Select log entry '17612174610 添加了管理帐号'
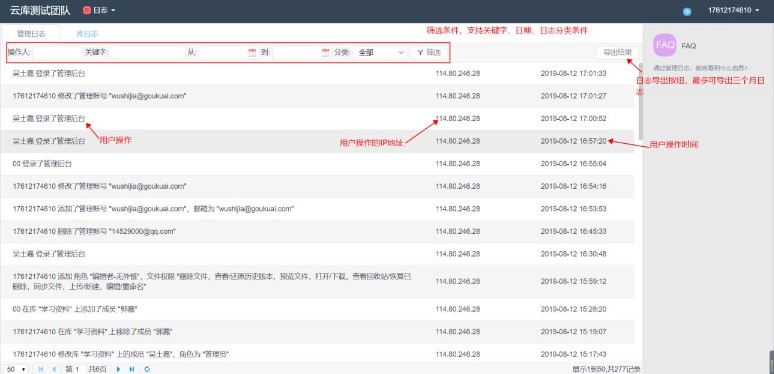774x374 pixels. click(x=317, y=209)
